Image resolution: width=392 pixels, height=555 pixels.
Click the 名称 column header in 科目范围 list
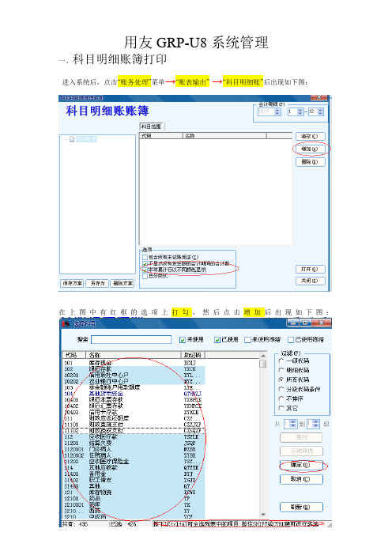(x=224, y=136)
